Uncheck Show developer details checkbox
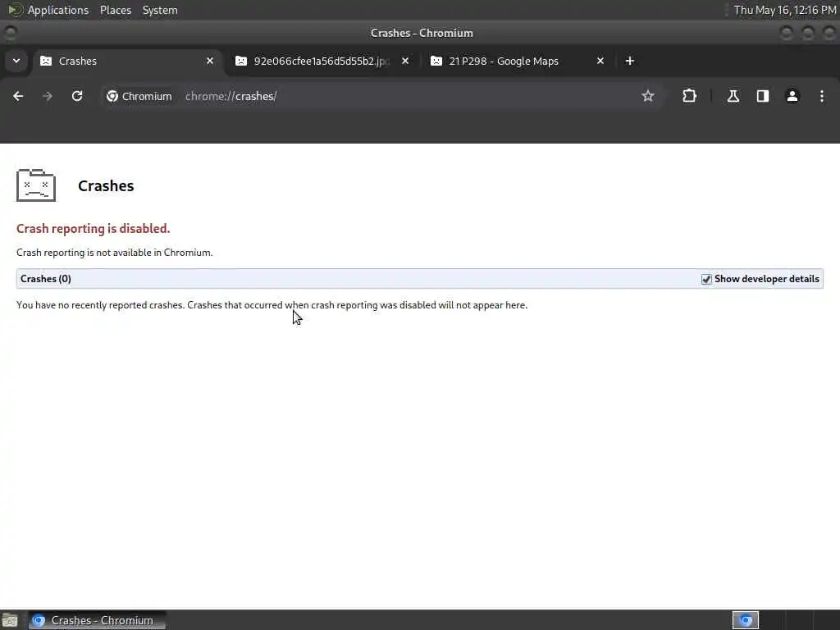This screenshot has width=840, height=630. click(x=706, y=279)
